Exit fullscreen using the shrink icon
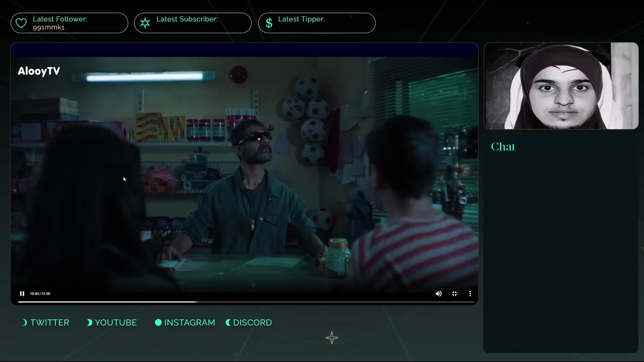This screenshot has height=362, width=644. click(454, 294)
